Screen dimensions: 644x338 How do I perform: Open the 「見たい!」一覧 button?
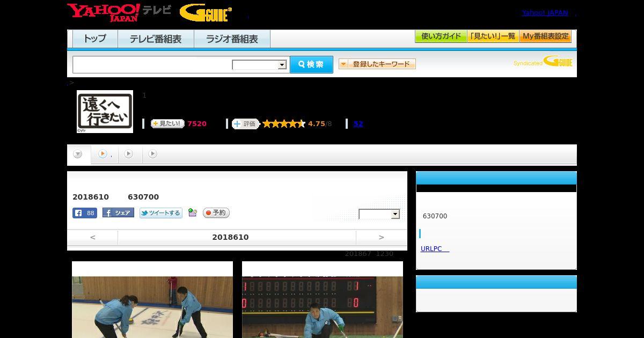[493, 36]
